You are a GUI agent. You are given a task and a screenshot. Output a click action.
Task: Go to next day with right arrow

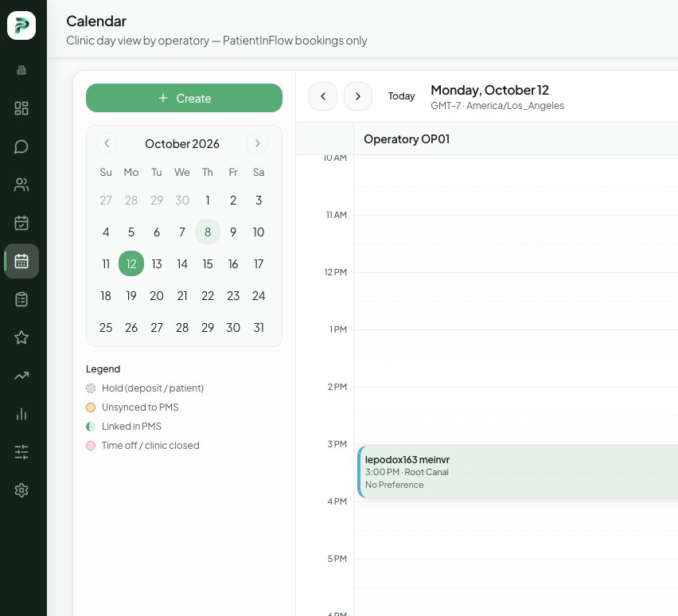[x=357, y=96]
